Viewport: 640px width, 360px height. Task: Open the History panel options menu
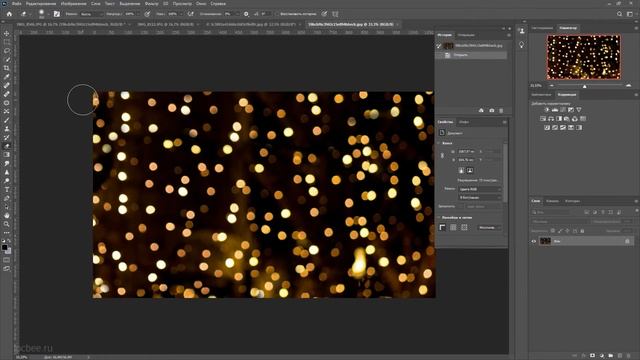(x=509, y=35)
